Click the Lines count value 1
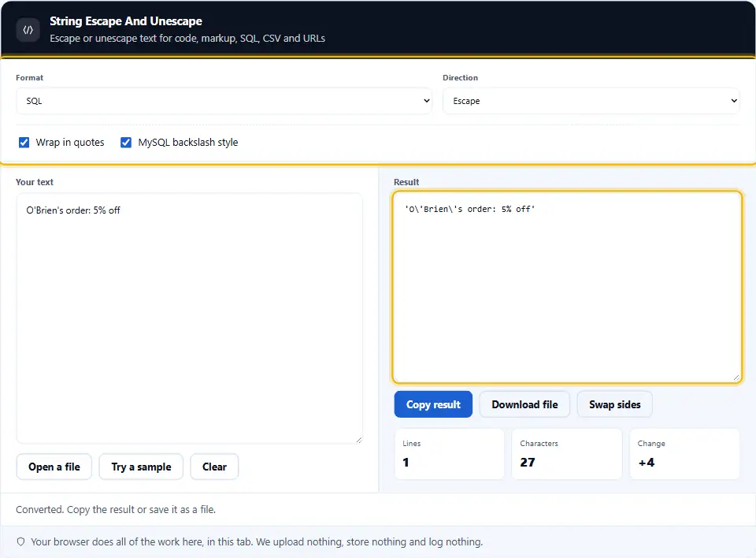This screenshot has width=756, height=558. [x=406, y=463]
